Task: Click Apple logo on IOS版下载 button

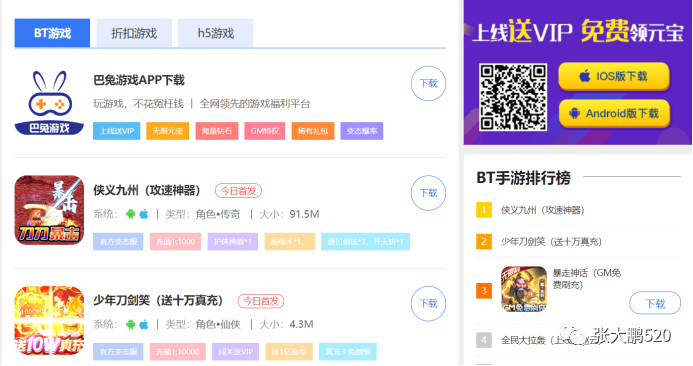Action: tap(585, 76)
